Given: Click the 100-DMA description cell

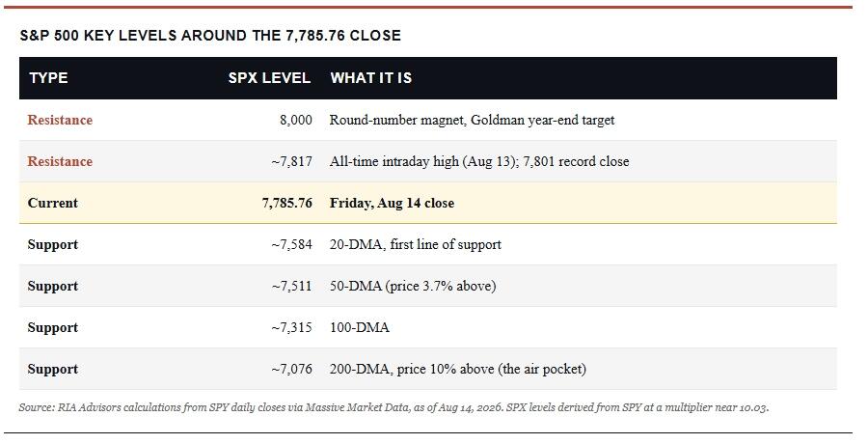Looking at the screenshot, I should click(x=360, y=327).
